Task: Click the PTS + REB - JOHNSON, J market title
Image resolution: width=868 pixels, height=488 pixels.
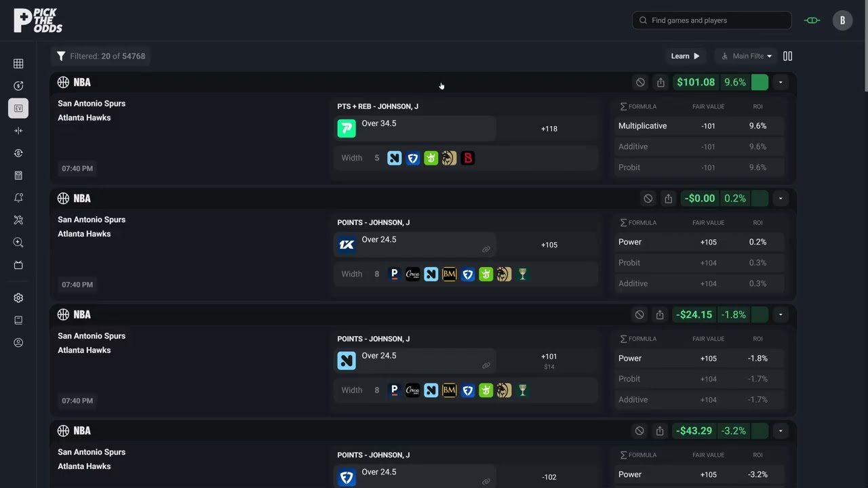Action: coord(378,106)
